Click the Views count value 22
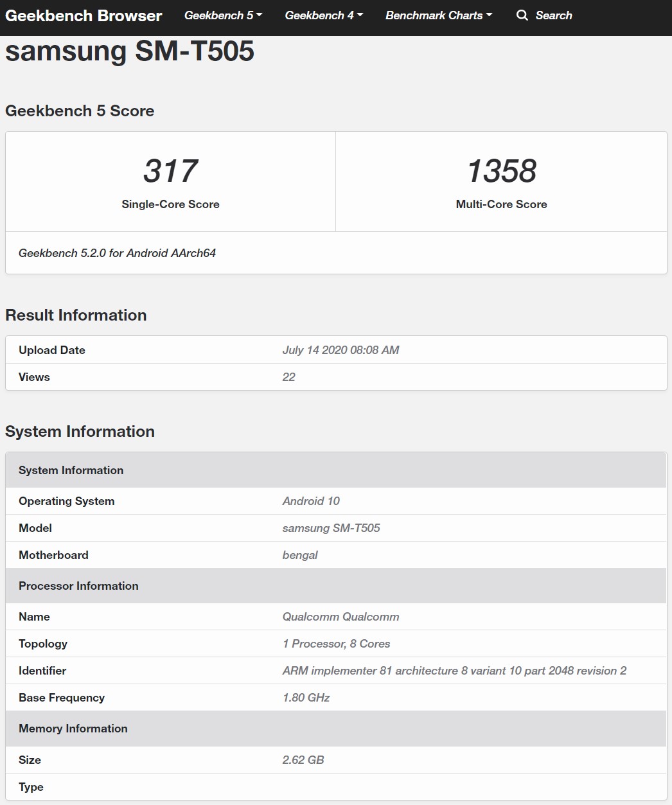 click(288, 377)
